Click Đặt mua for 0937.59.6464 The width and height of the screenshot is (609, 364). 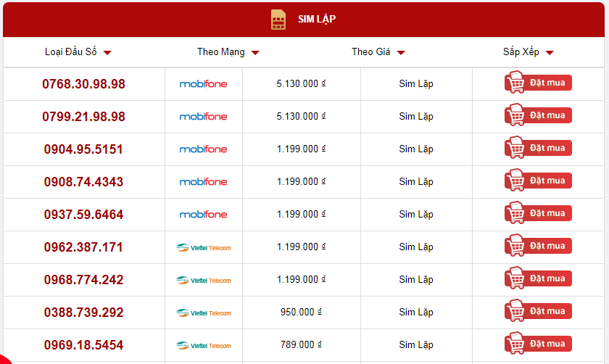pyautogui.click(x=538, y=213)
